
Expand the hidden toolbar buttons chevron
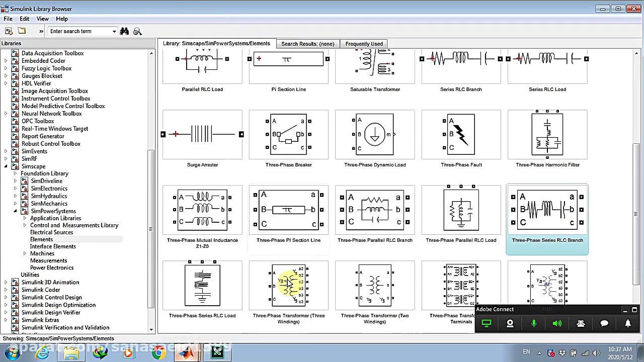click(x=41, y=31)
